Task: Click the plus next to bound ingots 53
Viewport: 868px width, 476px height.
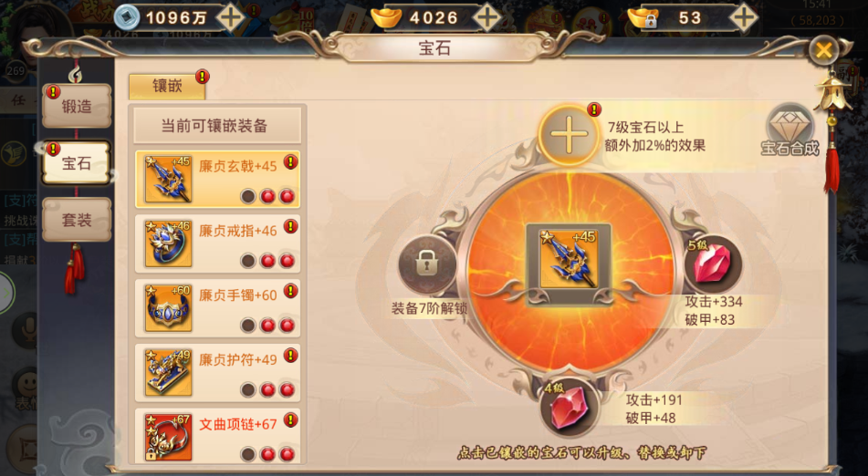Action: click(x=743, y=17)
